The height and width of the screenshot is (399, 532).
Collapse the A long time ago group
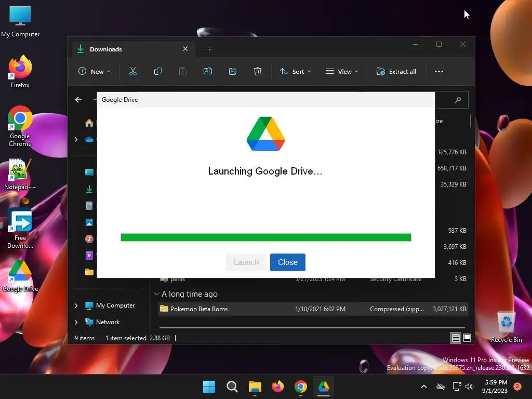coord(156,294)
